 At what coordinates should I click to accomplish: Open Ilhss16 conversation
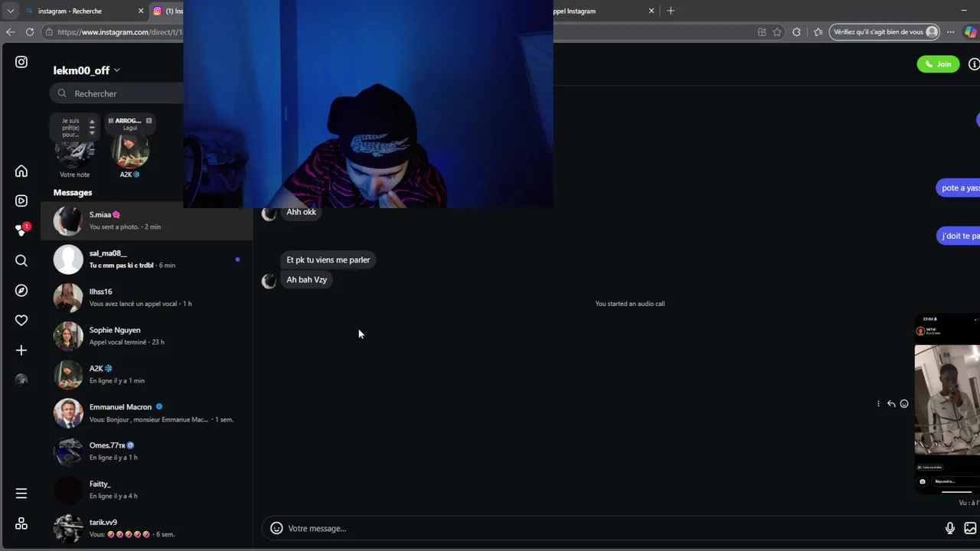click(147, 297)
